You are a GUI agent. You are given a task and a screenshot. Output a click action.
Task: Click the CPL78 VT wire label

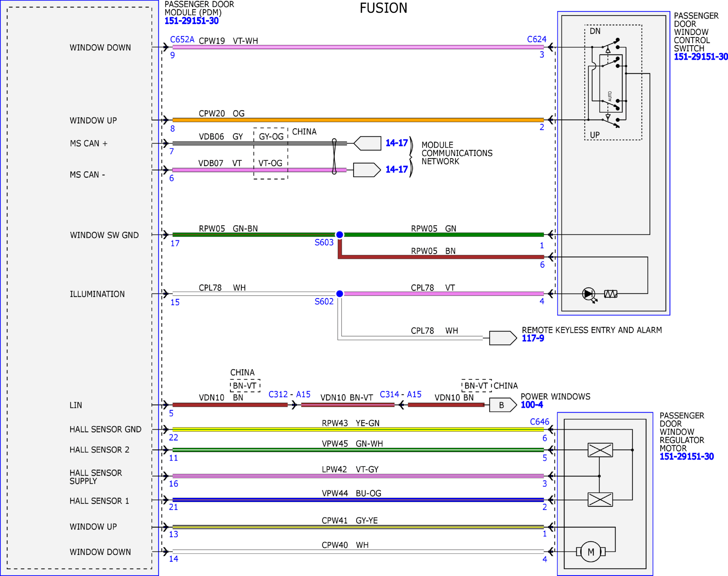[x=433, y=288]
